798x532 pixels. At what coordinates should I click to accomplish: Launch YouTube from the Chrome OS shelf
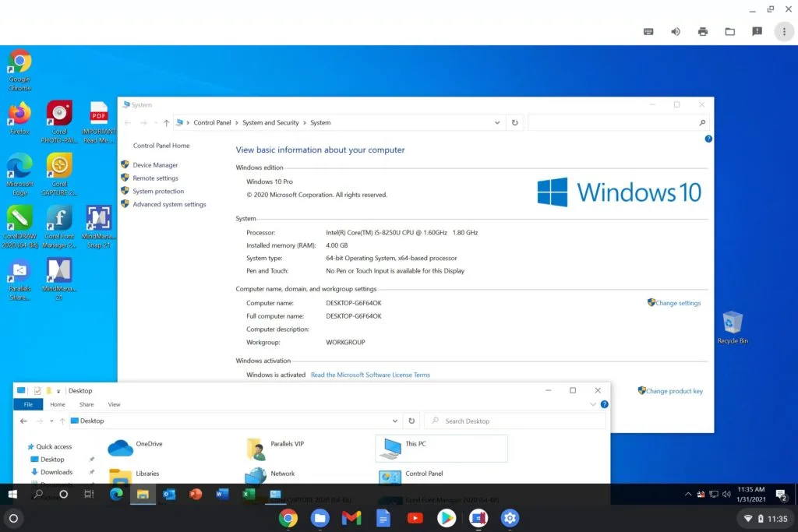415,517
